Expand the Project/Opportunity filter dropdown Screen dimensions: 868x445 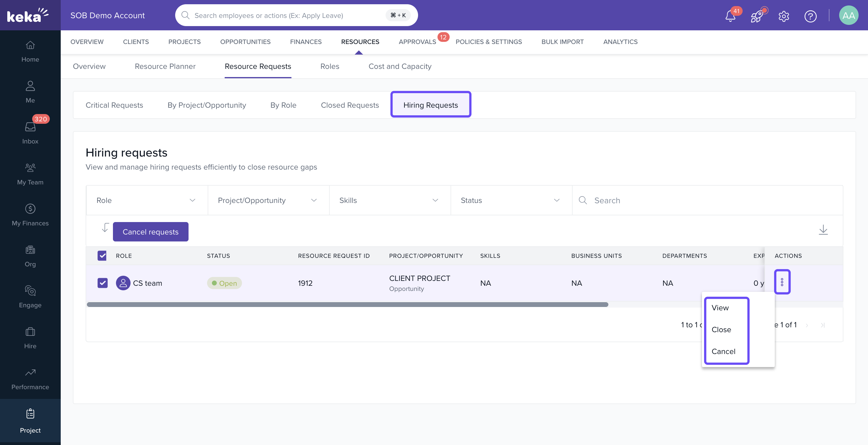pos(268,200)
